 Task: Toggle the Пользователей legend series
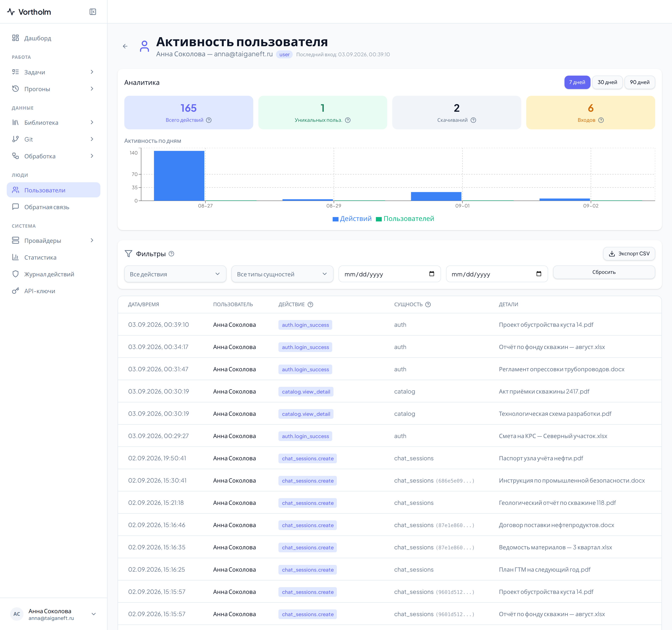(405, 219)
